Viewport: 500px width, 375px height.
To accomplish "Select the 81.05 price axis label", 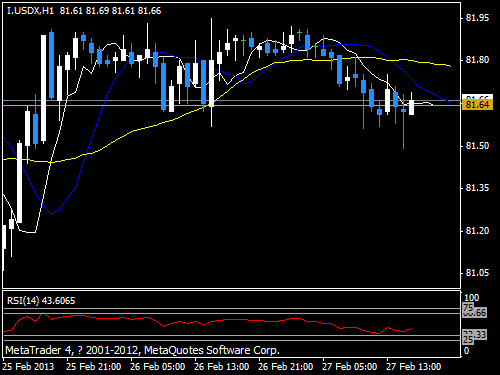I will 477,273.
